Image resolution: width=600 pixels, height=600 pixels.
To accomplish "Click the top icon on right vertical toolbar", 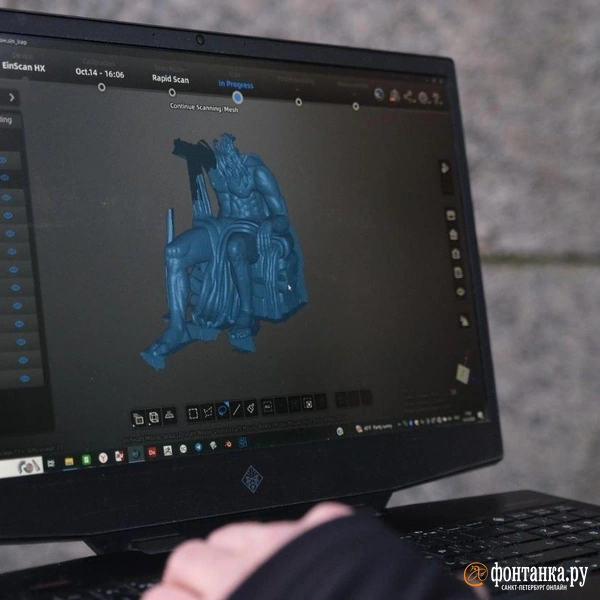I will point(445,168).
